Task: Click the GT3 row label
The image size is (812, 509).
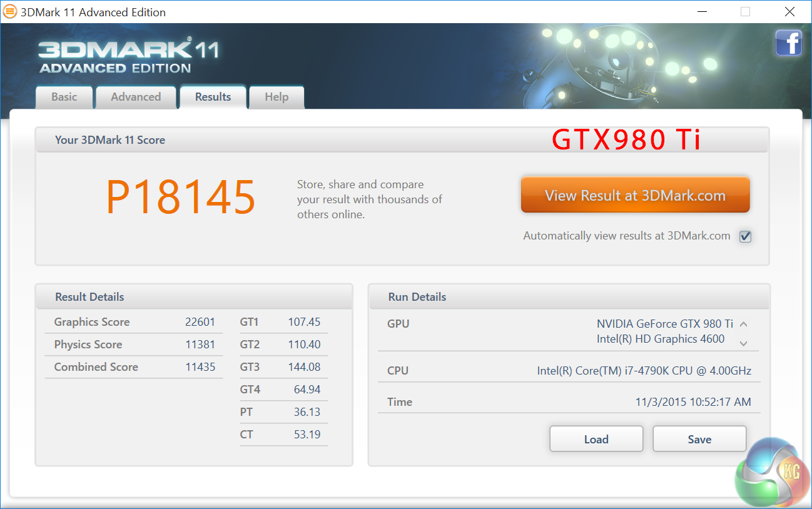Action: pos(250,367)
